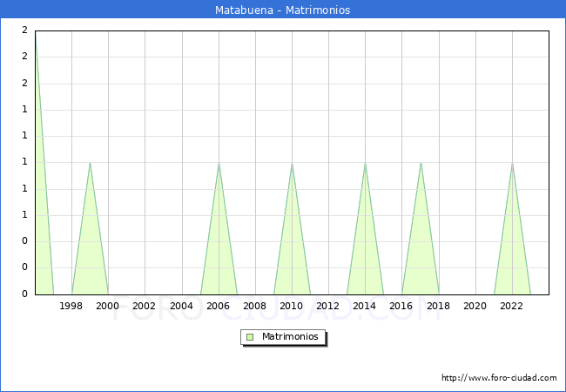The width and height of the screenshot is (566, 392).
Task: Toggle the Matrimonios legend label
Action: (x=291, y=337)
